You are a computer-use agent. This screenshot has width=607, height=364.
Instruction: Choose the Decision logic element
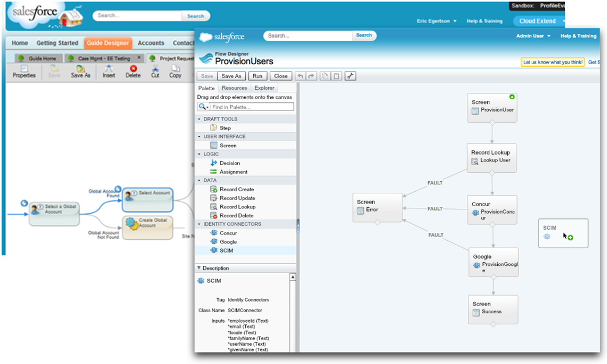pos(225,163)
